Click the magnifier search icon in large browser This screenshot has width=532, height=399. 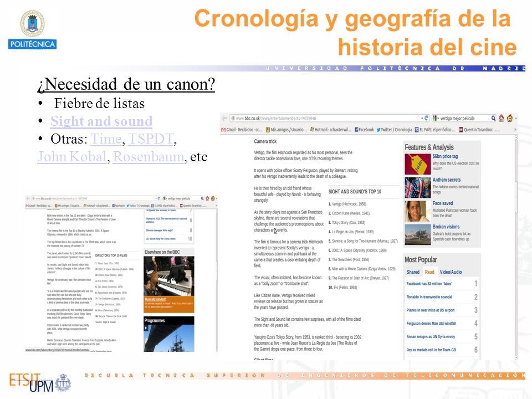point(493,118)
